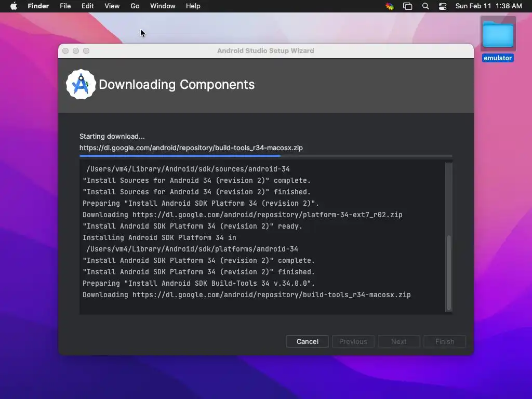Open the Go menu
Image resolution: width=532 pixels, height=399 pixels.
[x=135, y=6]
